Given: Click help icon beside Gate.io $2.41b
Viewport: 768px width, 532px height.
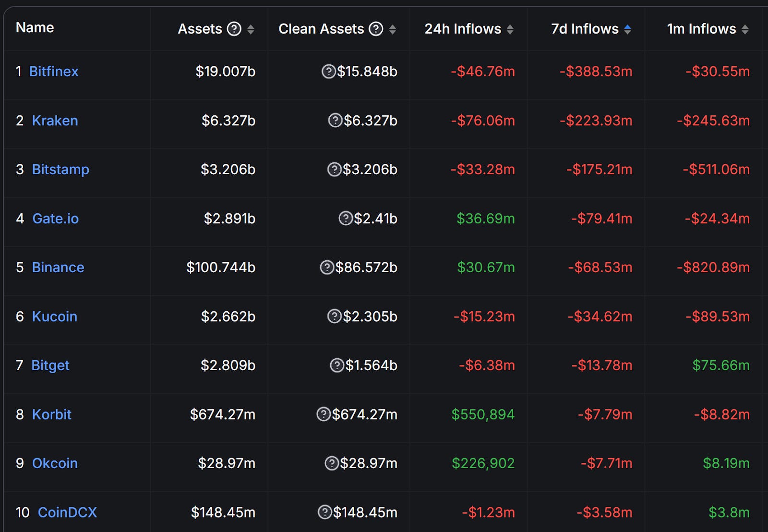Looking at the screenshot, I should (346, 218).
